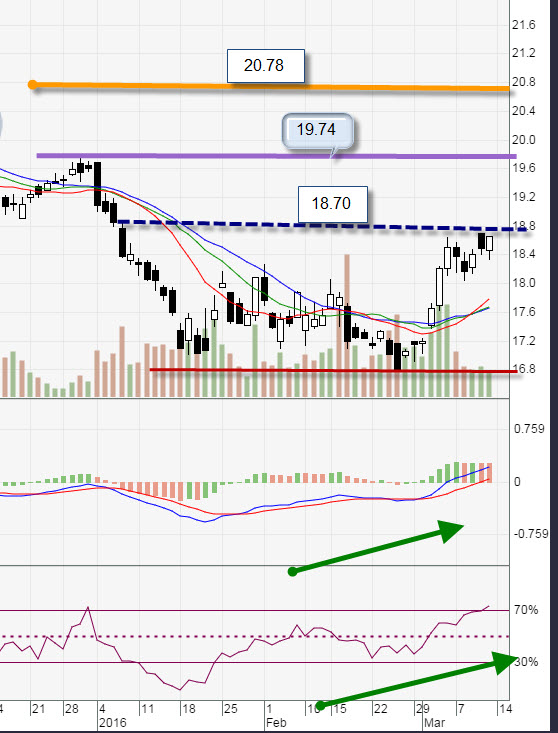Click the 2016 year label on date axis
This screenshot has width=558, height=733.
click(x=113, y=723)
